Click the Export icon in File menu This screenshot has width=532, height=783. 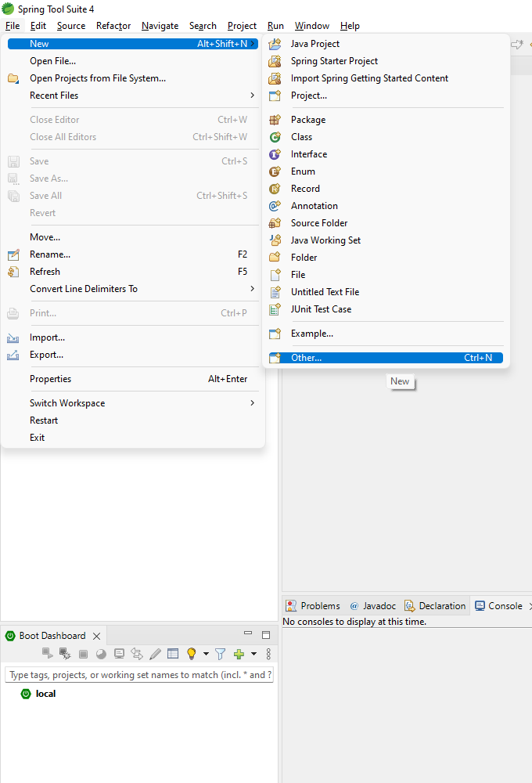point(13,355)
